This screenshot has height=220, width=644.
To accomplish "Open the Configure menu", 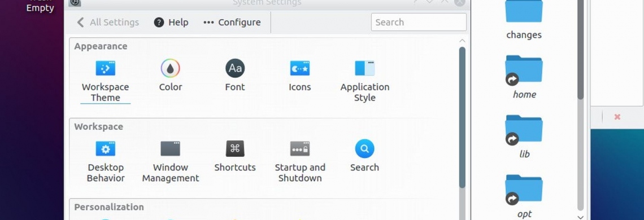I will [x=232, y=22].
